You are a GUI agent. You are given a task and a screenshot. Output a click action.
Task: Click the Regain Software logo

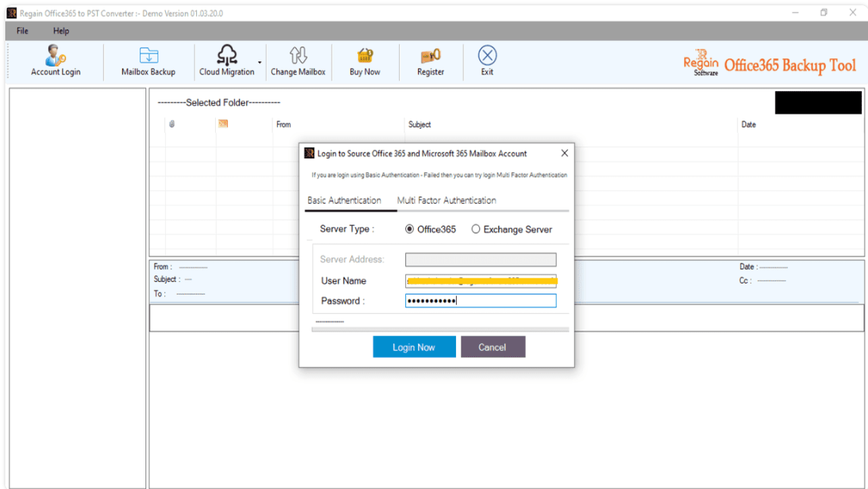pyautogui.click(x=701, y=64)
